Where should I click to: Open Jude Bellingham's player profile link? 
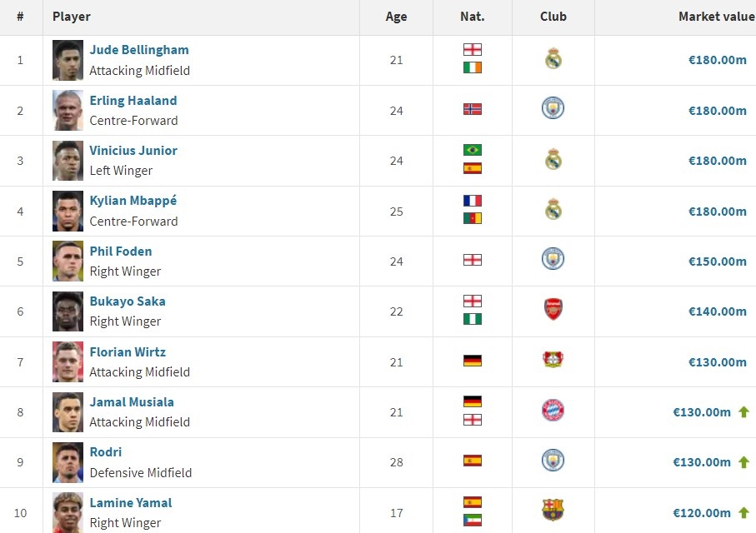coord(139,50)
